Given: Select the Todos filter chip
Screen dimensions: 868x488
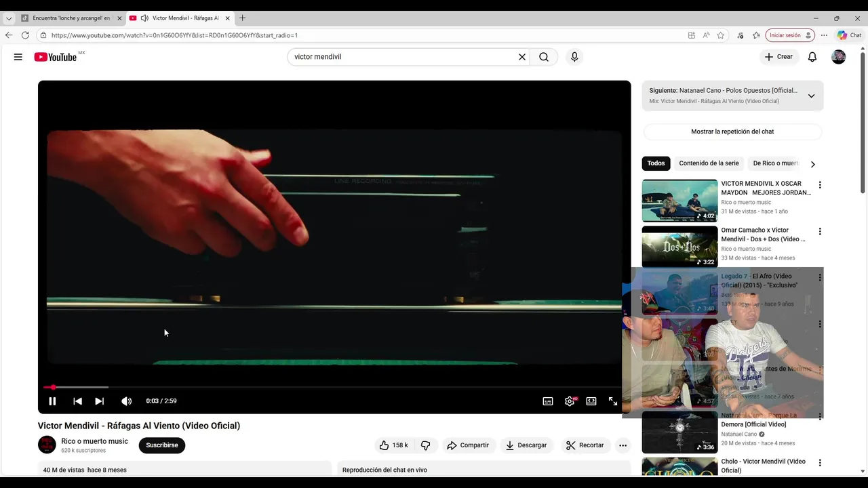Looking at the screenshot, I should click(x=656, y=163).
